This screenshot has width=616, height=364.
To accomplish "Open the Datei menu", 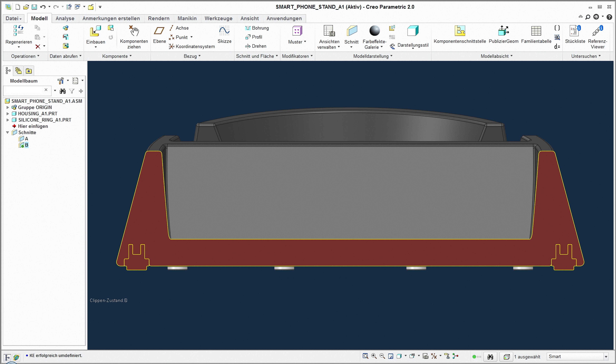I will [x=14, y=18].
